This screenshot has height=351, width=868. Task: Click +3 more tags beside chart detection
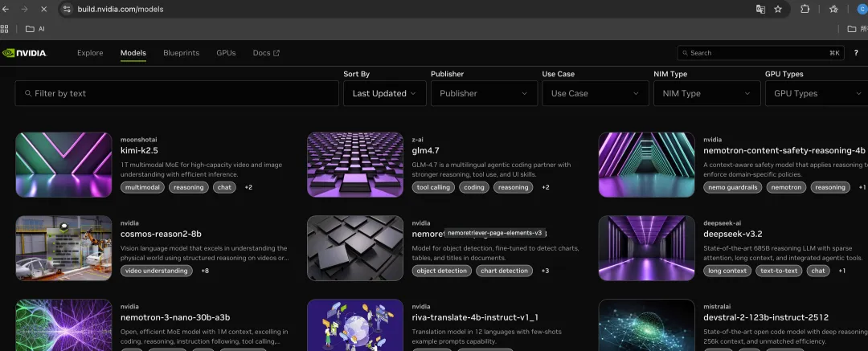click(x=545, y=271)
